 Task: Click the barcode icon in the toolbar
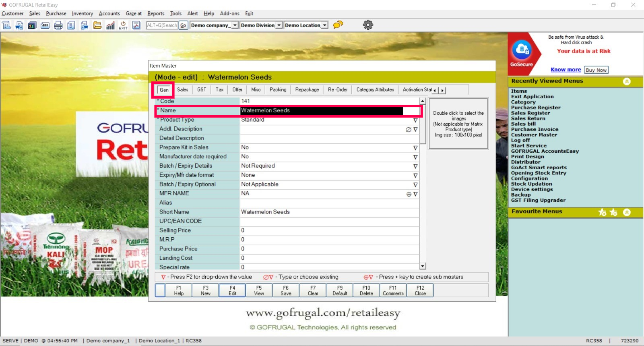click(45, 25)
